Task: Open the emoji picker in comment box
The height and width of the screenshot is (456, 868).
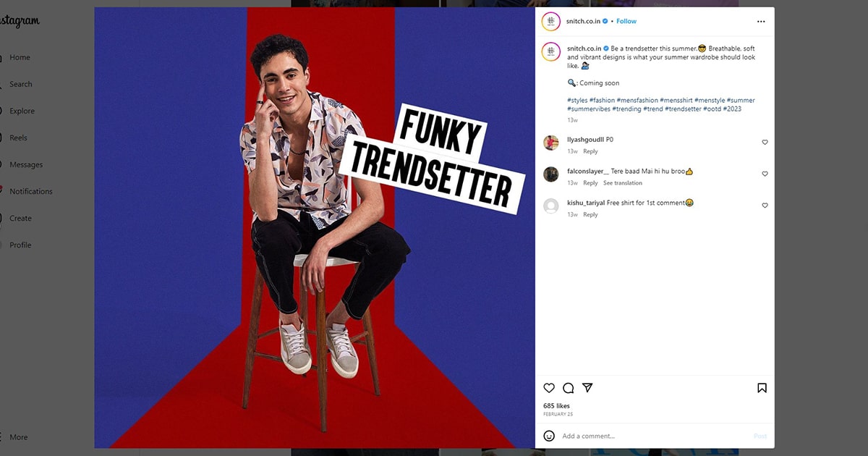Action: (550, 436)
